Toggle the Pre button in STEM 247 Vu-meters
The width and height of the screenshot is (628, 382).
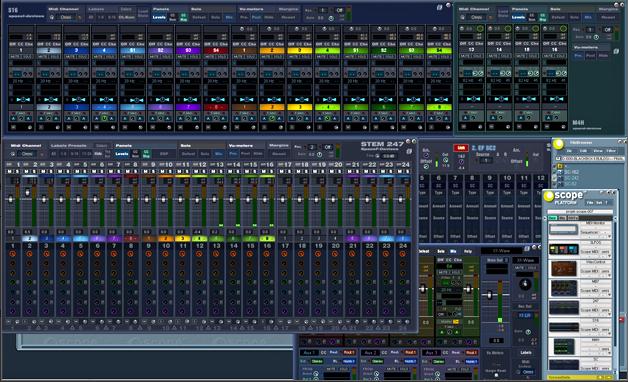point(232,154)
